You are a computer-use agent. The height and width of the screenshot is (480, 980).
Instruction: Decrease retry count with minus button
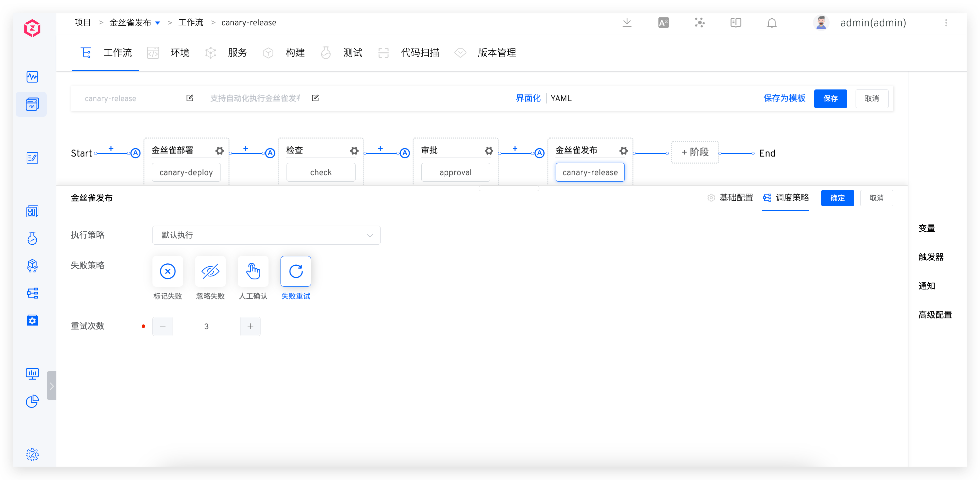tap(162, 326)
